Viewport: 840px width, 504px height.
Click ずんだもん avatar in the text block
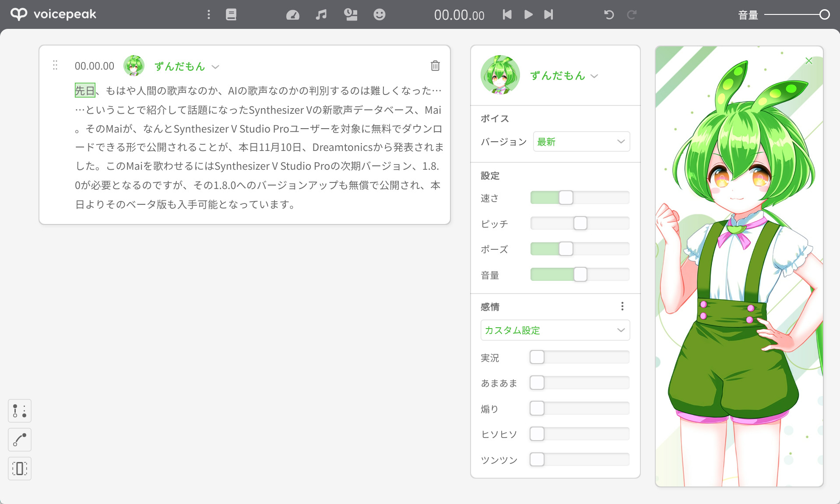tap(134, 66)
